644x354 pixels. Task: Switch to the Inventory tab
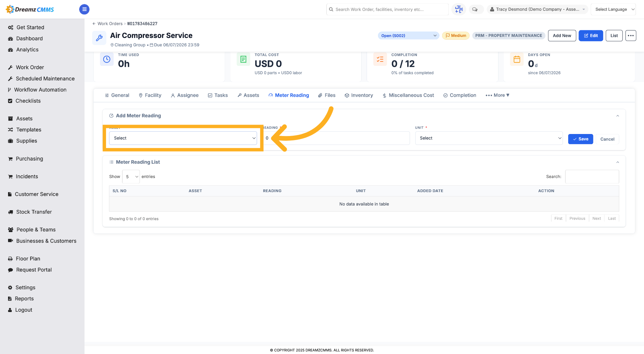pos(359,95)
